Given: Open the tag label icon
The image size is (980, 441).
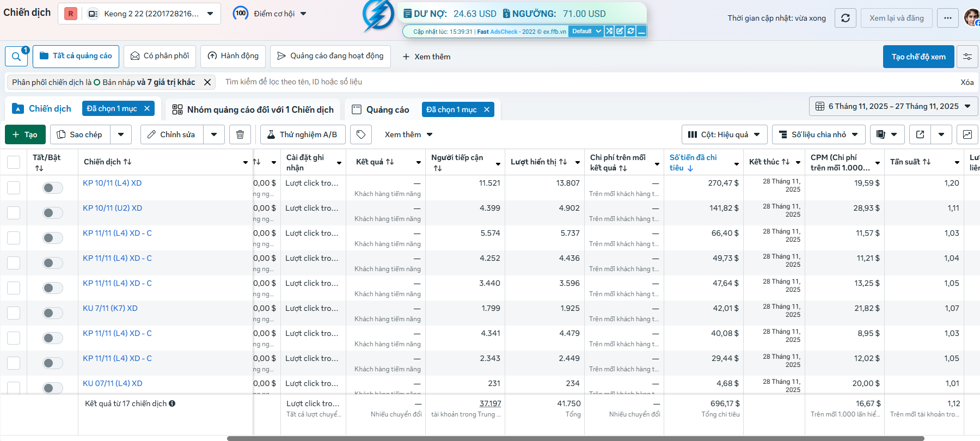Looking at the screenshot, I should click(x=361, y=134).
